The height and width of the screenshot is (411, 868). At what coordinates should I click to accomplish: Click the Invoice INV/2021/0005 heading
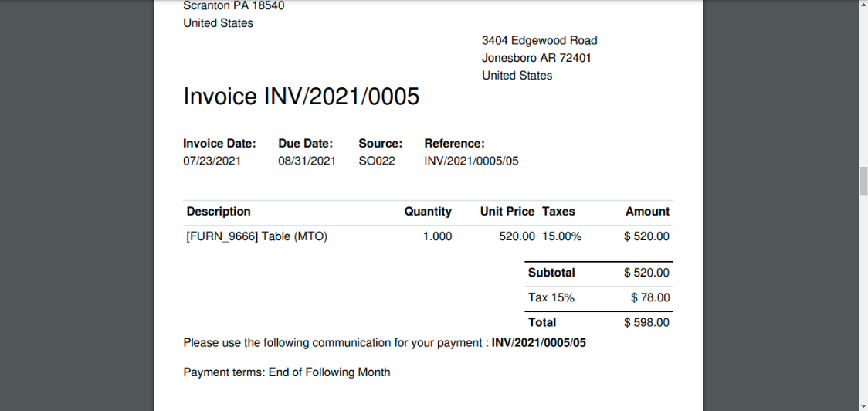click(x=301, y=97)
